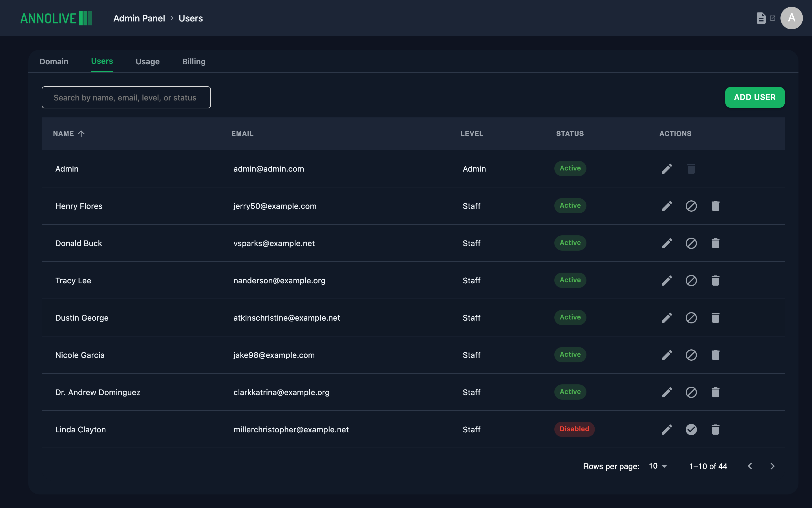Sort by the Email column header
Screen dimensions: 812x508
[242, 134]
